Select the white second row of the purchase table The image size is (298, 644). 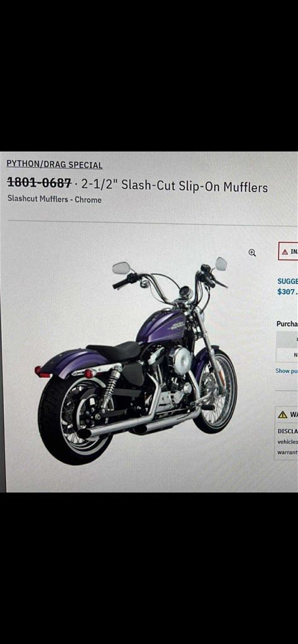tap(287, 355)
